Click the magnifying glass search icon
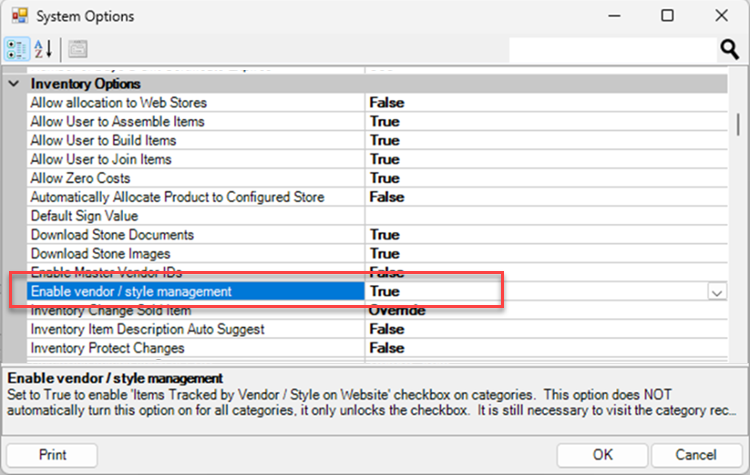Screen dimensions: 750x475 tap(729, 49)
